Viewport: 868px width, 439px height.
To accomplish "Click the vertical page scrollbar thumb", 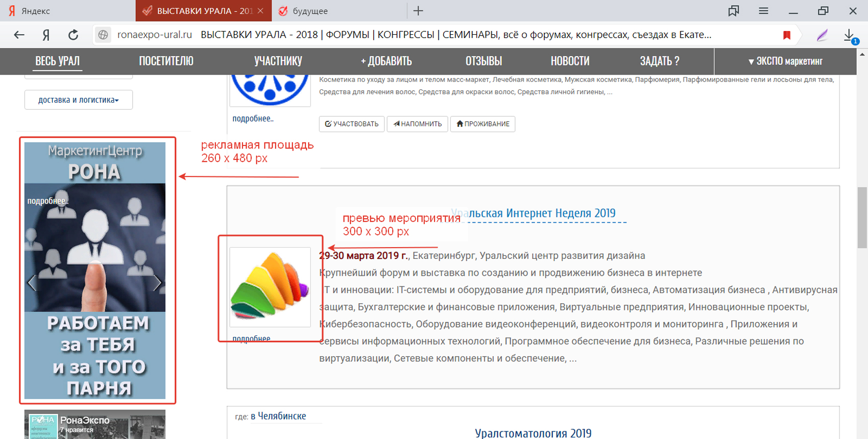I will pos(862,217).
